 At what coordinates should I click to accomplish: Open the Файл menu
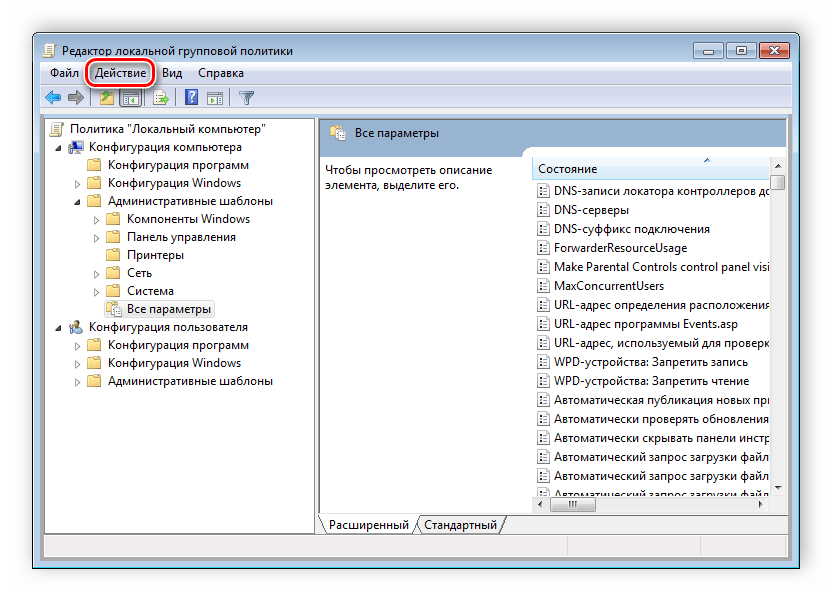click(64, 73)
